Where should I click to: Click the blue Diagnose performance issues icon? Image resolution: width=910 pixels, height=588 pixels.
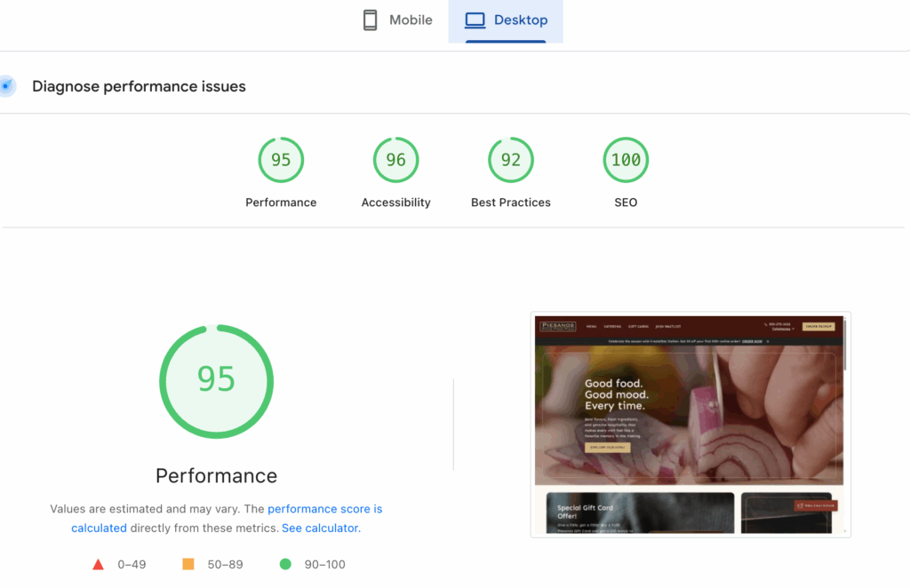[6, 86]
